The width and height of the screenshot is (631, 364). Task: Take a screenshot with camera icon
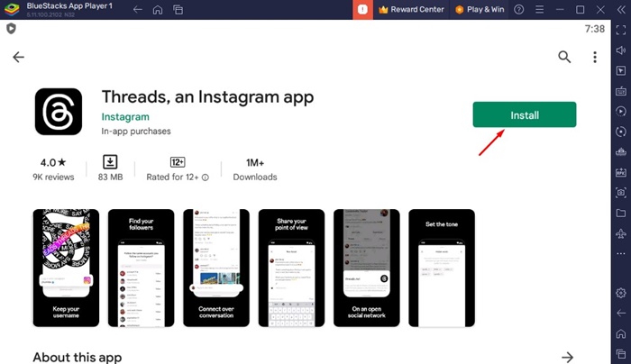(x=621, y=193)
